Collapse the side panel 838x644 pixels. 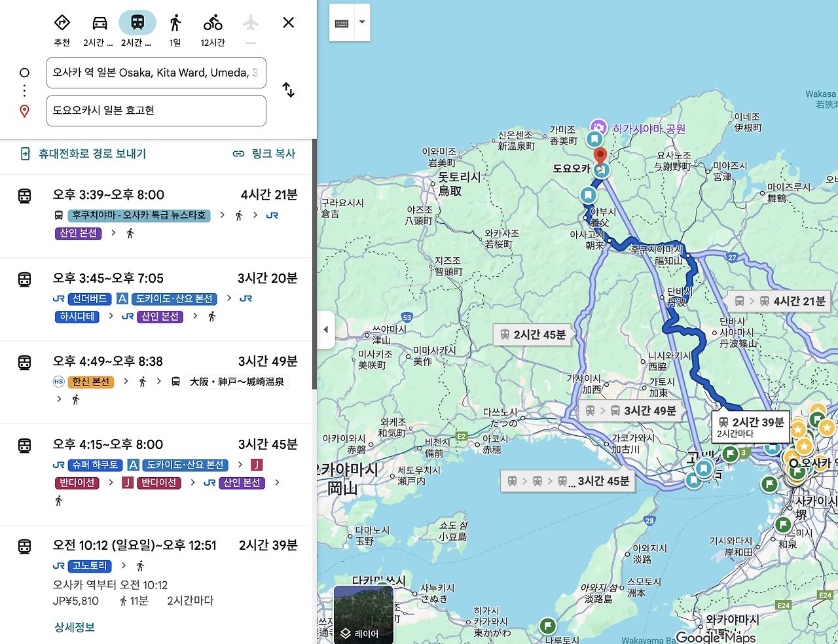point(326,329)
